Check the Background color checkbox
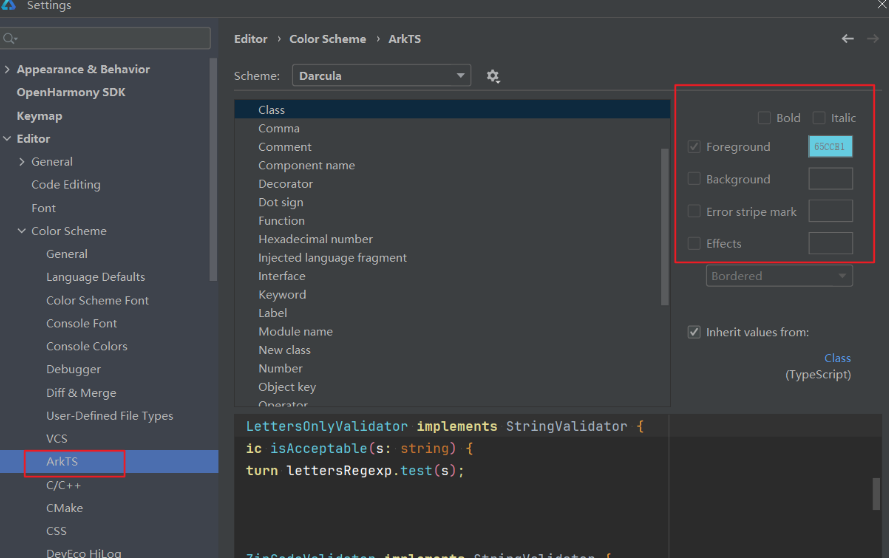This screenshot has height=558, width=889. coord(694,179)
